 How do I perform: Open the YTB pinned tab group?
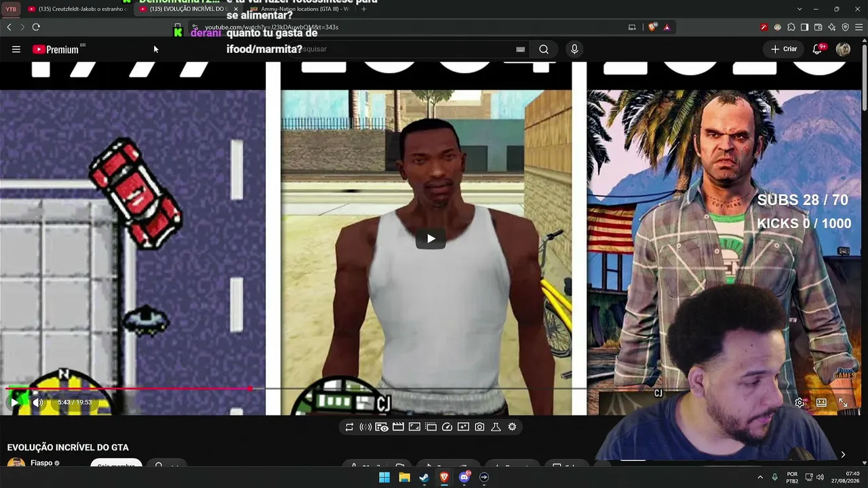pos(11,9)
